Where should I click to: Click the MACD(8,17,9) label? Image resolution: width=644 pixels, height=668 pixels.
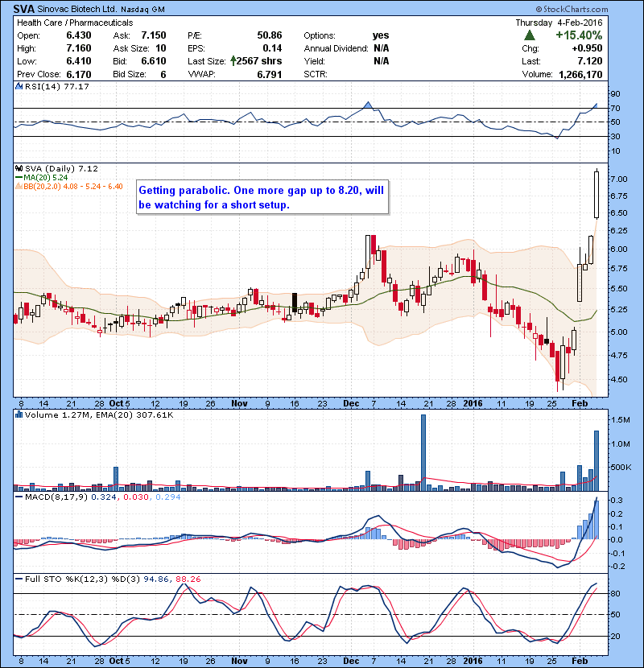point(57,497)
